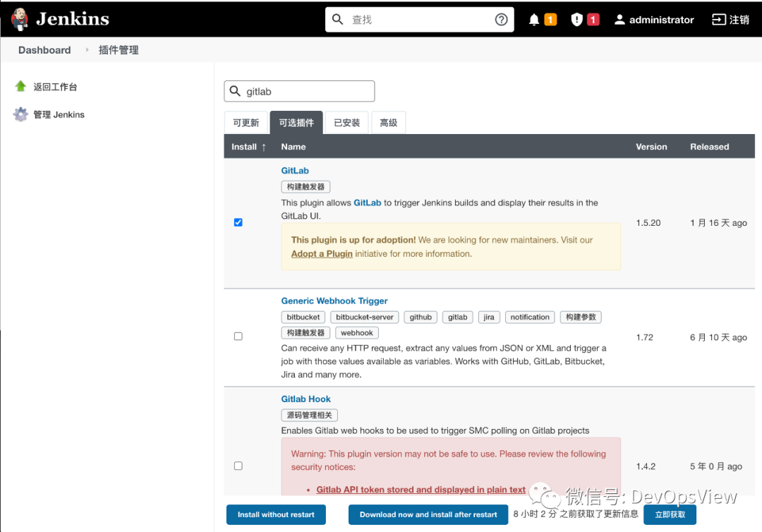Click the green up-arrow return to dashboard icon
Viewport: 762px width, 532px height.
(x=20, y=87)
